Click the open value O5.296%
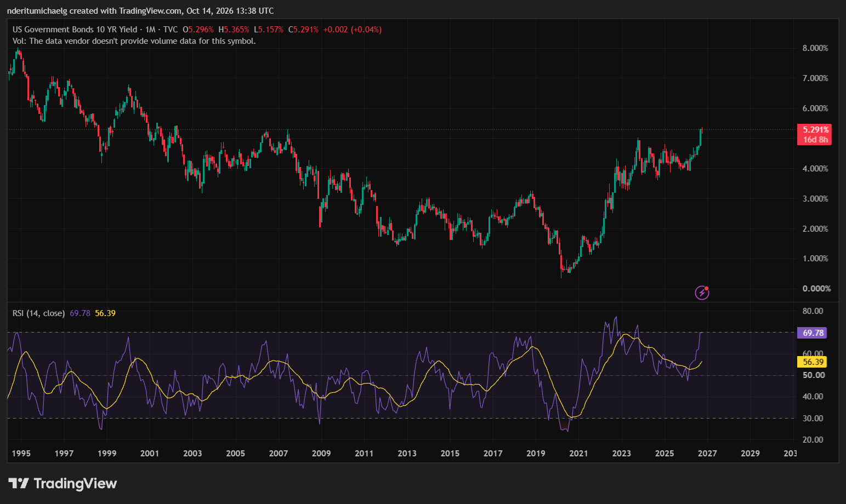Screen dimensions: 846x504 (x=198, y=30)
